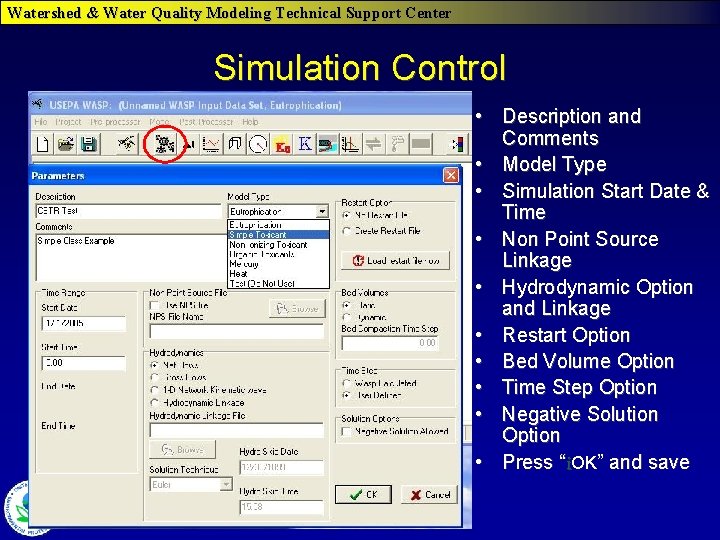The height and width of the screenshot is (540, 720).
Task: Click the red K constants icon
Action: (x=282, y=144)
